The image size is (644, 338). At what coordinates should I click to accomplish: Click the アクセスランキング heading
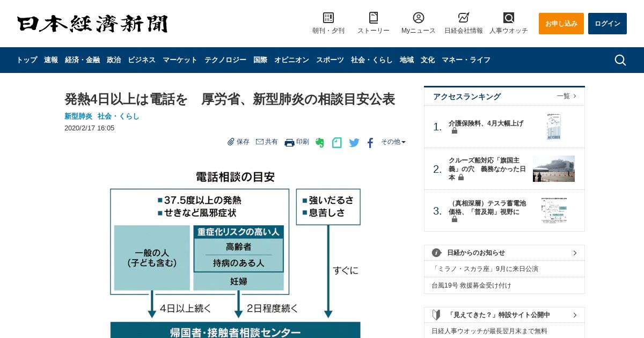(x=467, y=97)
